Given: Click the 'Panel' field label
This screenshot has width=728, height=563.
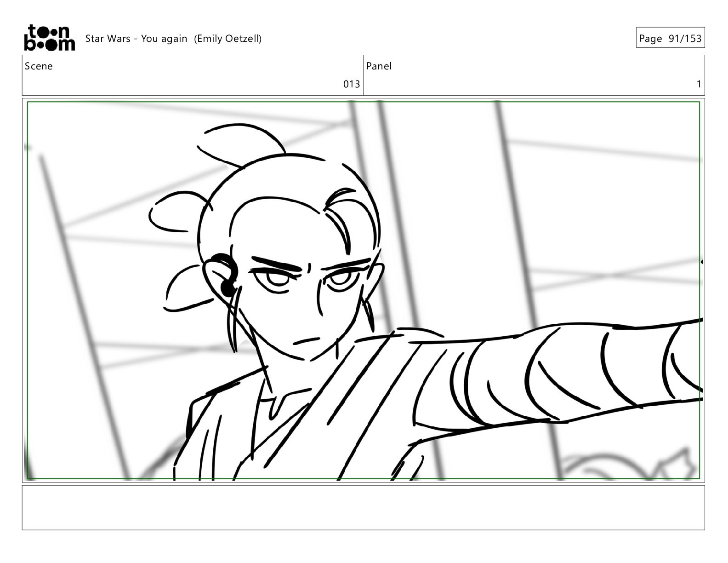Looking at the screenshot, I should (379, 66).
